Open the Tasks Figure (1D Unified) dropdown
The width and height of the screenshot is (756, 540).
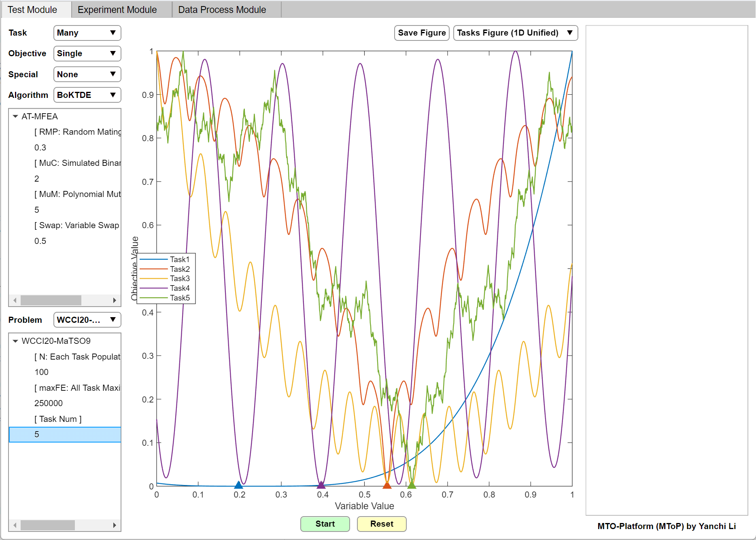516,33
